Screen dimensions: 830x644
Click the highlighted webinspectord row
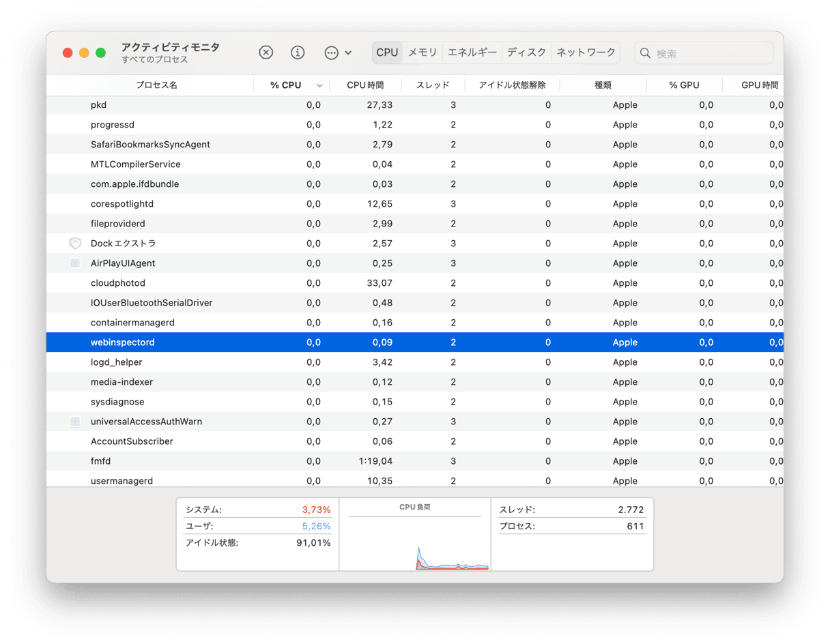(415, 342)
